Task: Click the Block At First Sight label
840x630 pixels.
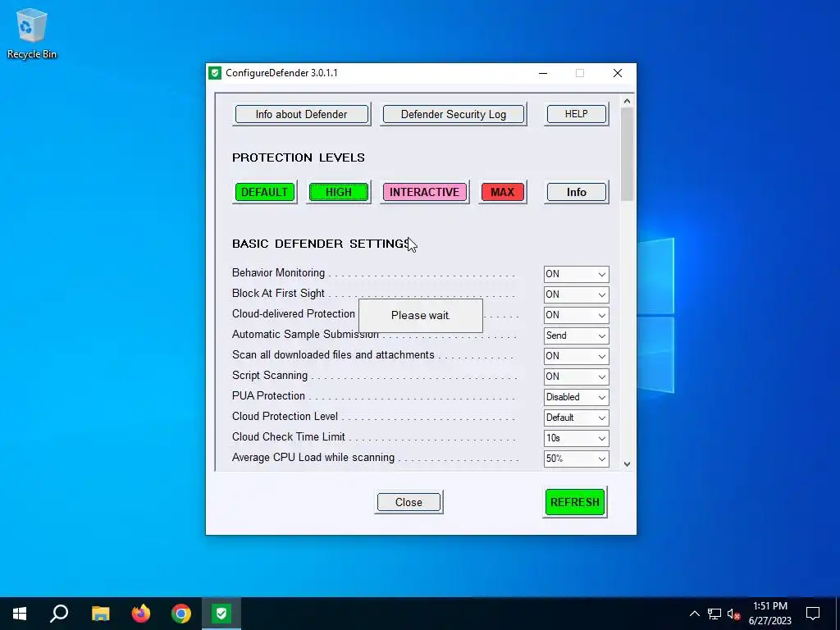Action: (279, 294)
